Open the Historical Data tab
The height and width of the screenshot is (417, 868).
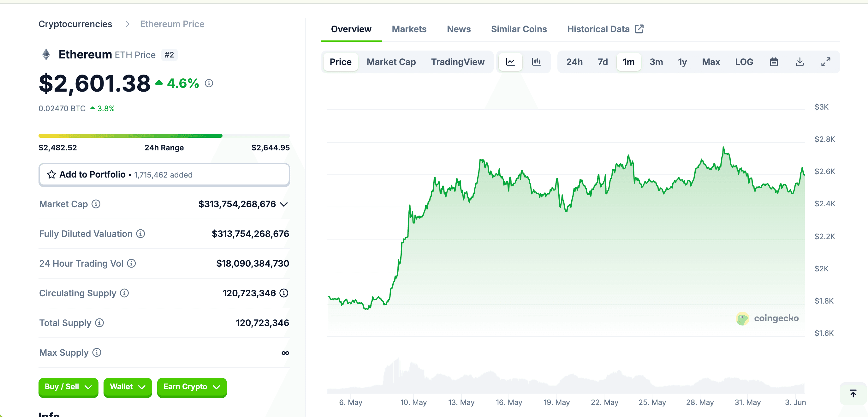pyautogui.click(x=605, y=29)
